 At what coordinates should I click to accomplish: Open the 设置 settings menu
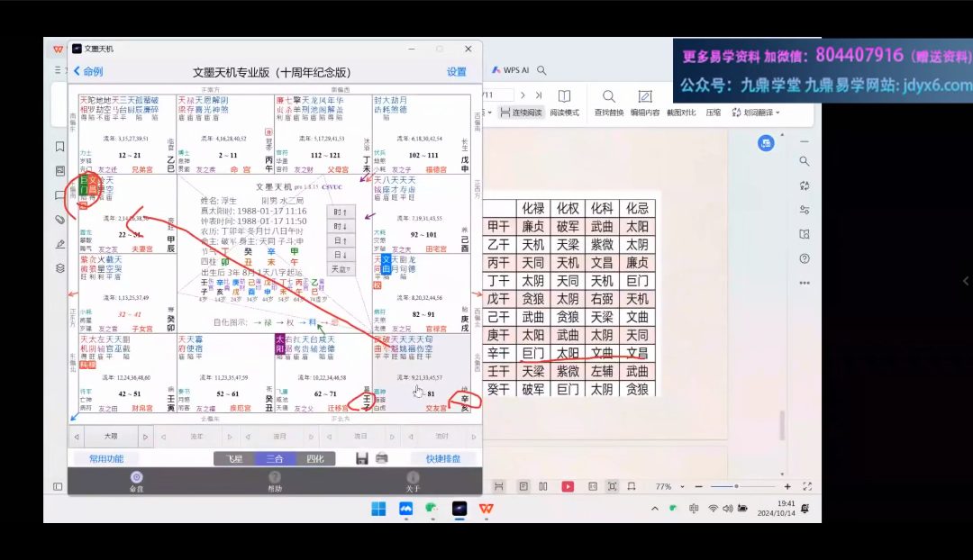click(x=457, y=72)
